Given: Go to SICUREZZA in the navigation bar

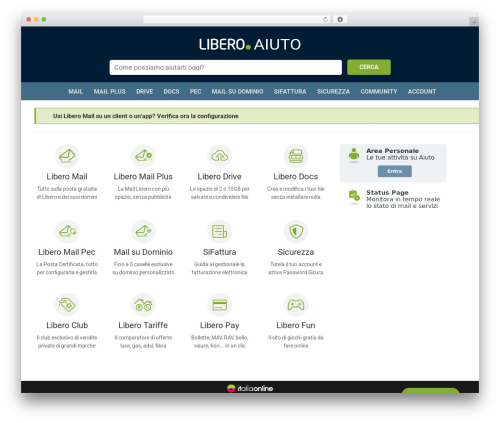Looking at the screenshot, I should coord(333,91).
